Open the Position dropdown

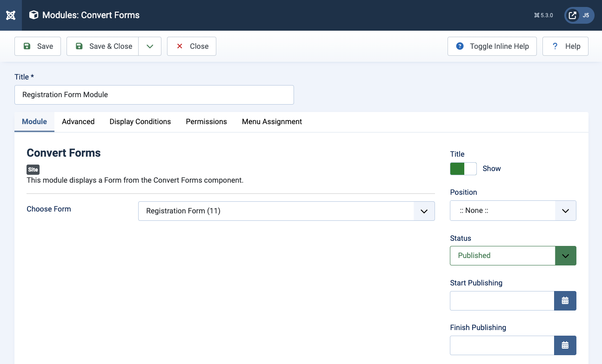(513, 211)
